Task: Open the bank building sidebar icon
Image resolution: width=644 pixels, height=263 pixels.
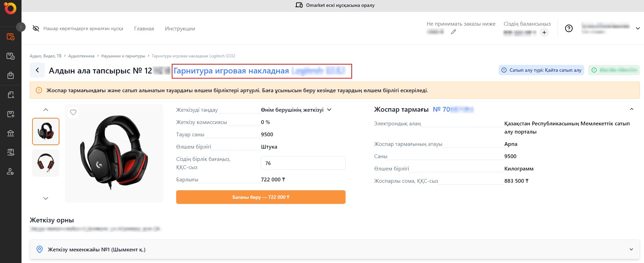Action: point(11,133)
